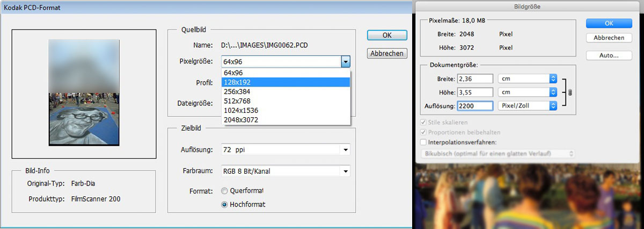Click the Breite document size input field
Screen dimensions: 644x229
[475, 78]
